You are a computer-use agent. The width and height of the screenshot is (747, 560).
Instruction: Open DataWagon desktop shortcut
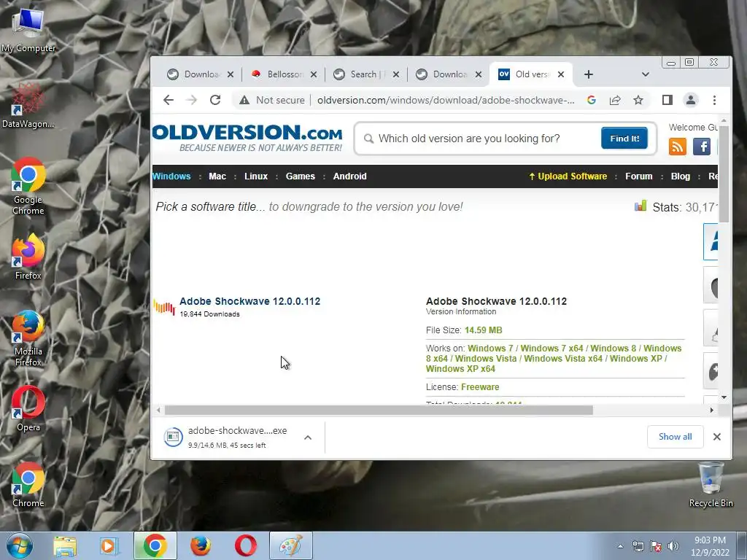(x=28, y=106)
